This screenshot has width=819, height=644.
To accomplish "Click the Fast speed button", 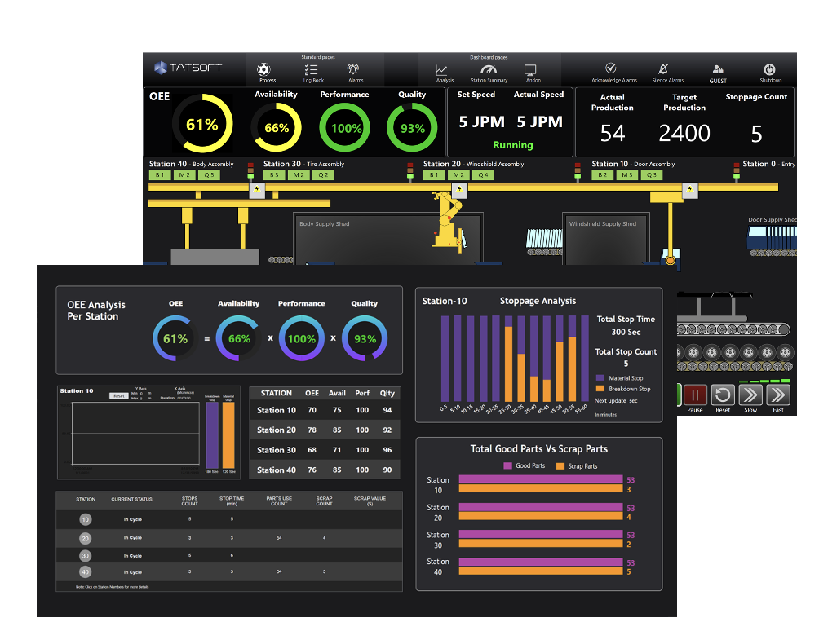I will (x=778, y=395).
